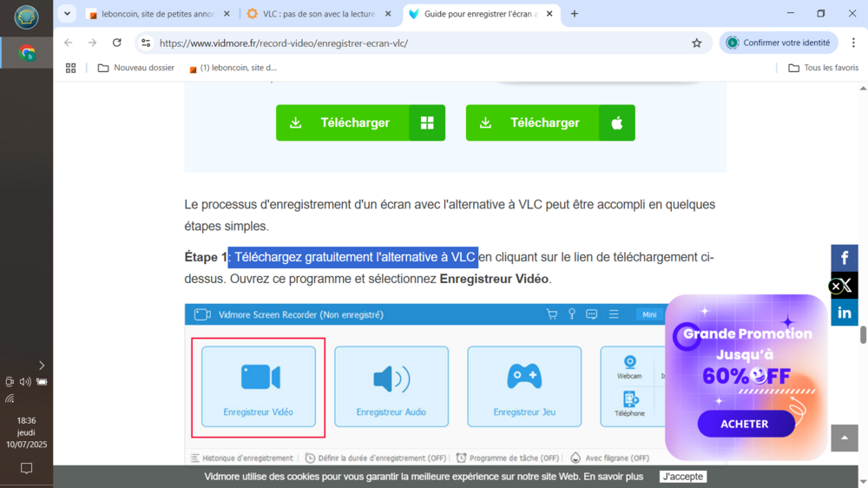Accept cookies with J'accepte
The image size is (868, 488).
pyautogui.click(x=682, y=477)
